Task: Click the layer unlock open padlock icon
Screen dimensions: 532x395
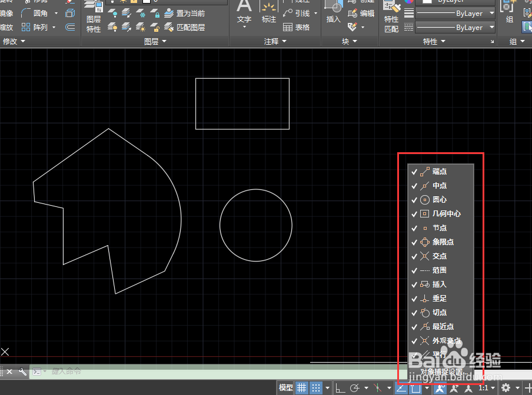Action: click(155, 27)
